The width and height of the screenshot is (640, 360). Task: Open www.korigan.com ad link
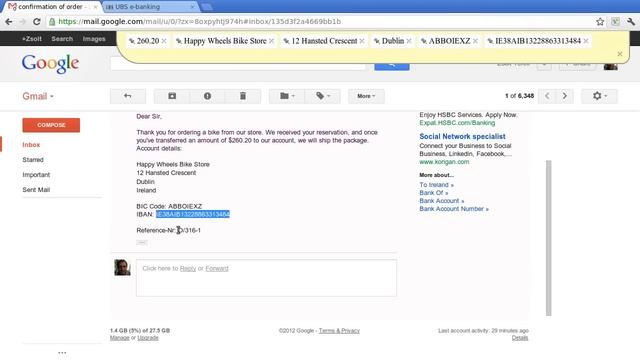(444, 162)
